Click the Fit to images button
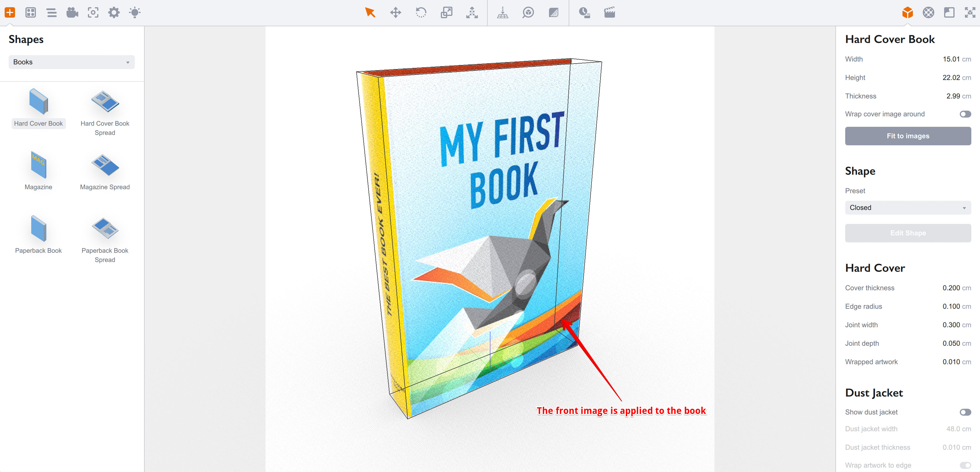 [908, 136]
